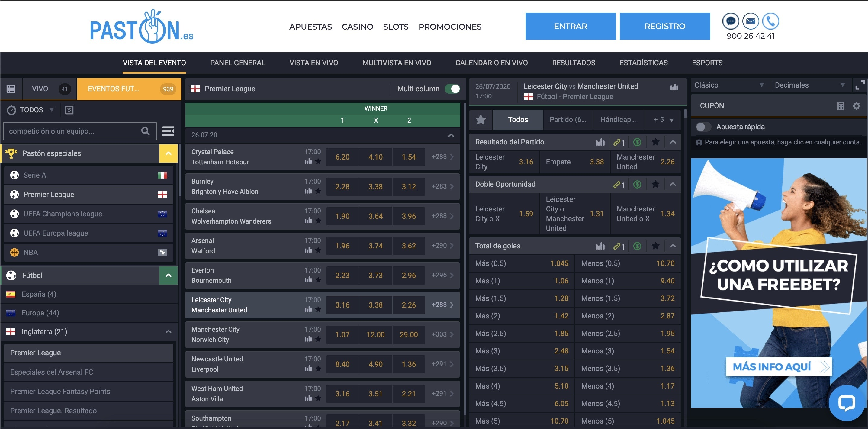Click the phone contact icon
This screenshot has width=868, height=429.
770,21
